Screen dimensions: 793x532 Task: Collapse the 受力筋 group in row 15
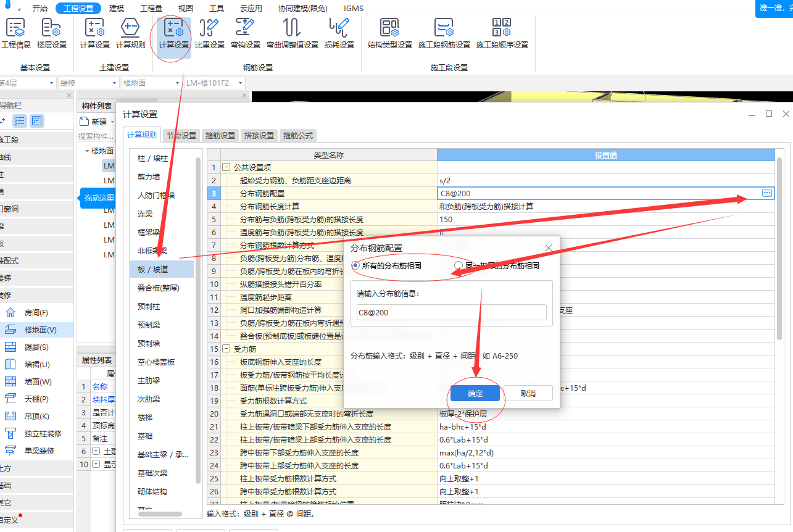pyautogui.click(x=226, y=349)
